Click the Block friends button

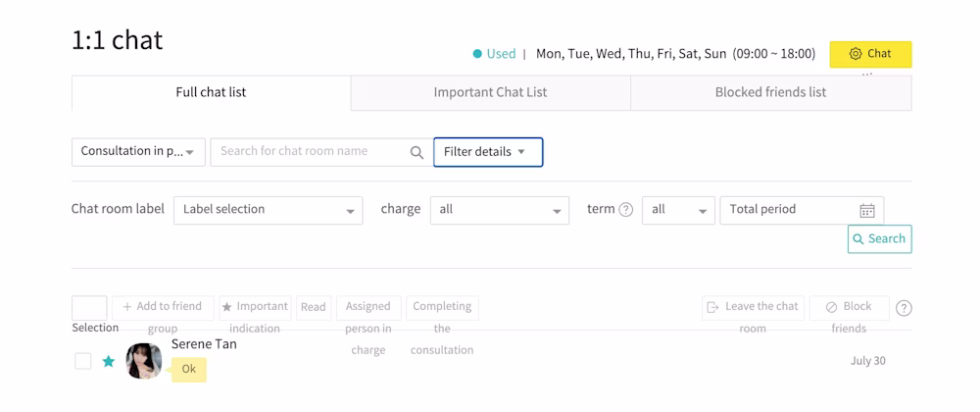(850, 308)
